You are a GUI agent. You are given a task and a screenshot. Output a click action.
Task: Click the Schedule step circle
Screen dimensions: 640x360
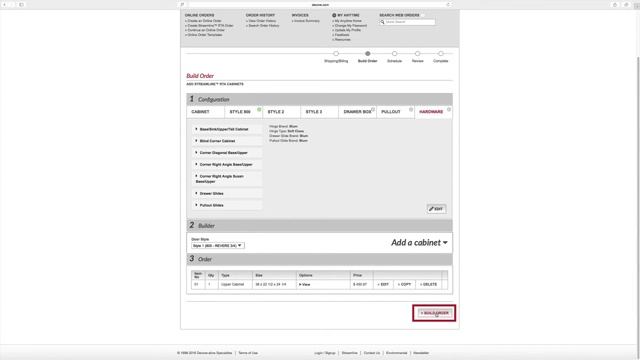pos(394,53)
